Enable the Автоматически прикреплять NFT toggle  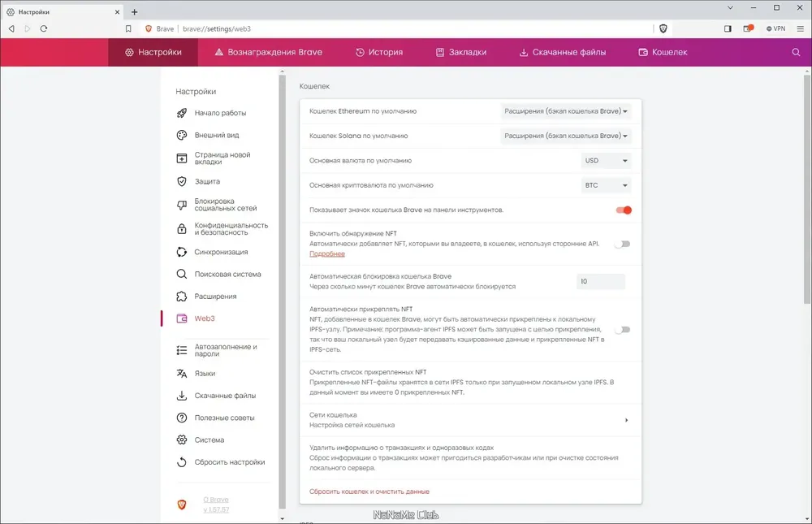(x=622, y=330)
